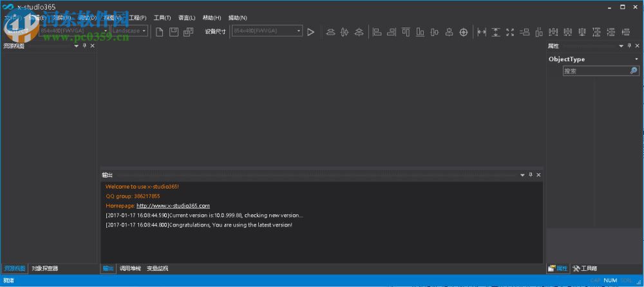Run the project with the play icon
The width and height of the screenshot is (644, 287).
tap(310, 32)
